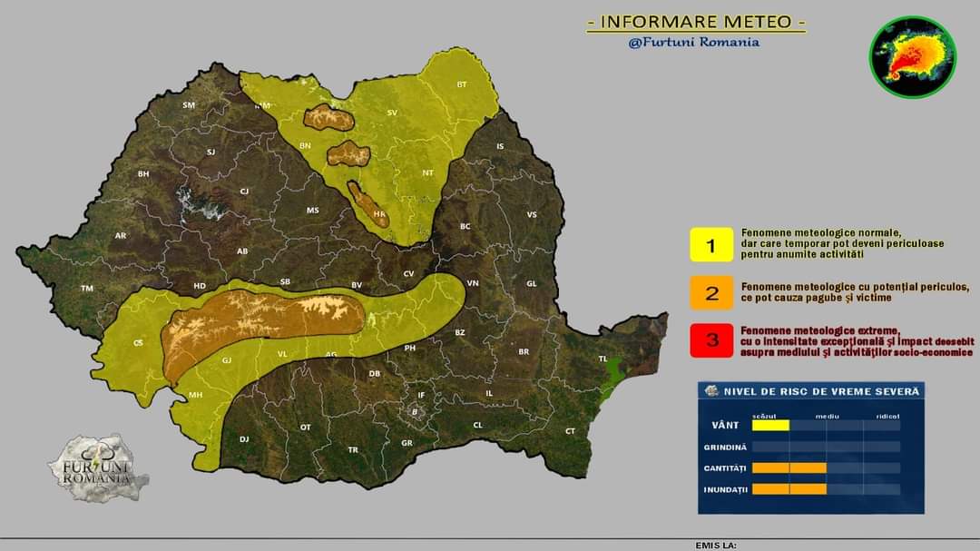
Task: Click the DJ county label
Action: coord(244,438)
